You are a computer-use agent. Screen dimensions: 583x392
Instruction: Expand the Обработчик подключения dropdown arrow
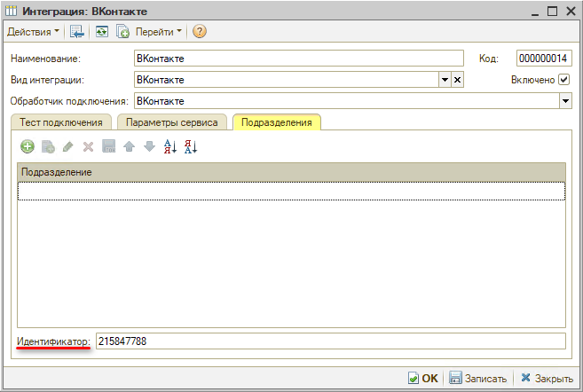point(565,101)
